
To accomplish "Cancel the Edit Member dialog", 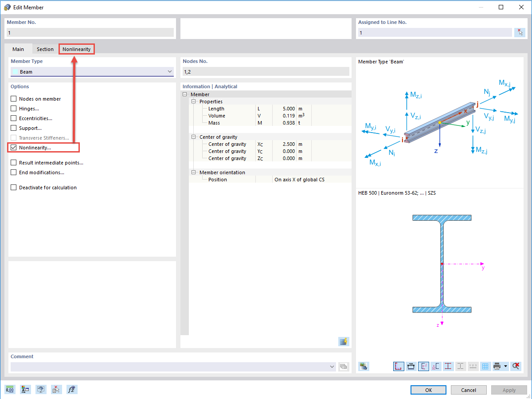I will click(x=469, y=390).
